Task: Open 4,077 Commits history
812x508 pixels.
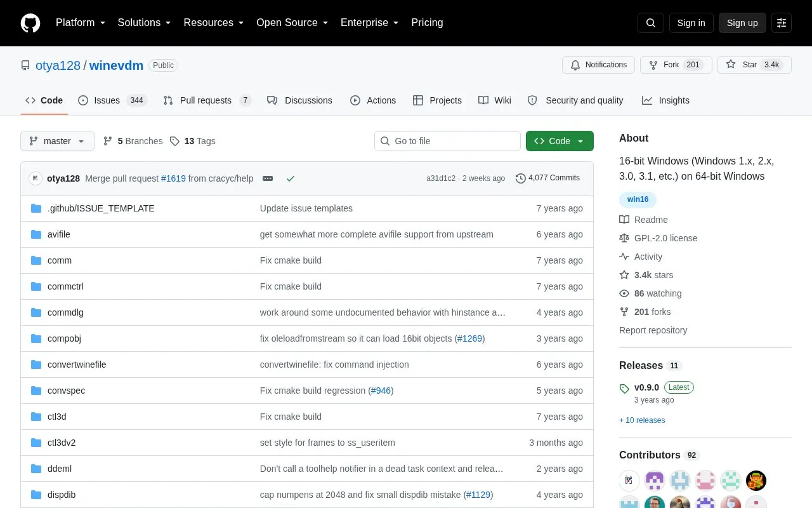Action: (x=548, y=178)
